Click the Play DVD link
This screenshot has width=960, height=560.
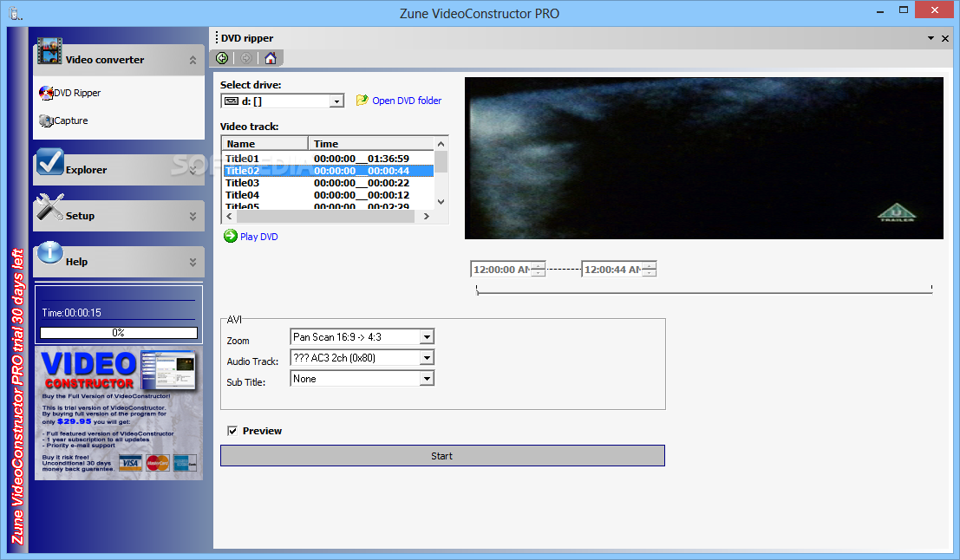coord(259,237)
